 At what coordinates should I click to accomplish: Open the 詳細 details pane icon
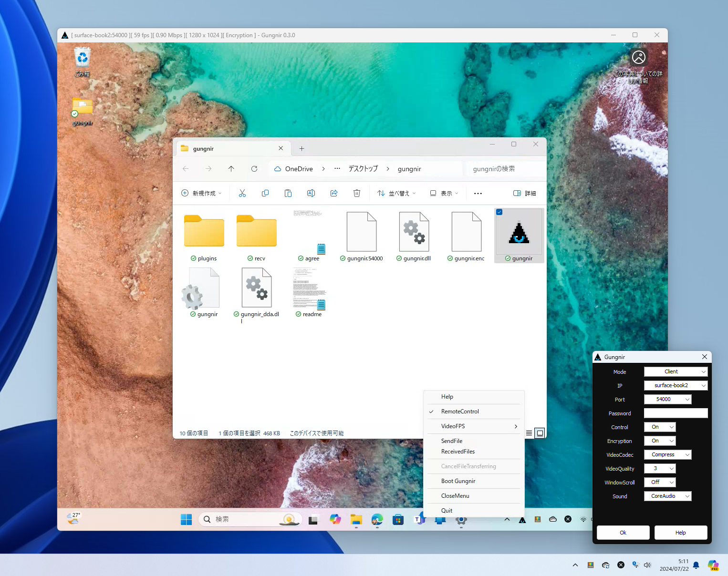pyautogui.click(x=525, y=193)
